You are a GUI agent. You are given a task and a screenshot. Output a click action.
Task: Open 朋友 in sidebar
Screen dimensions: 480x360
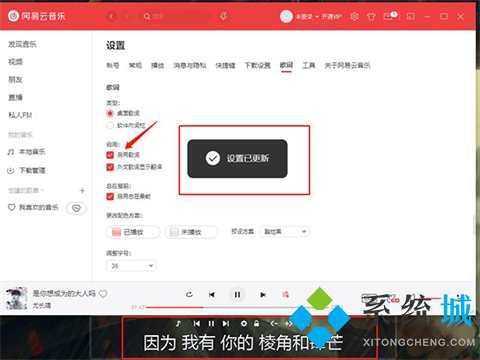tap(15, 79)
